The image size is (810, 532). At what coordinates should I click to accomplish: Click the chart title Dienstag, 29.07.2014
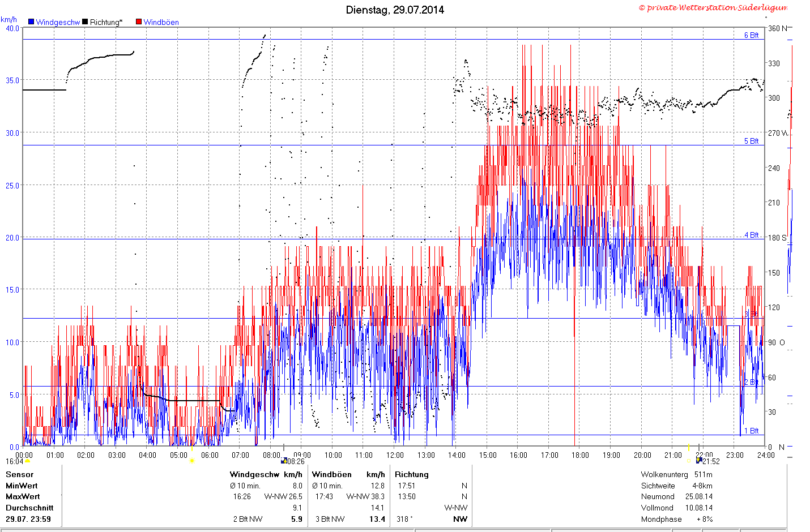pos(395,10)
